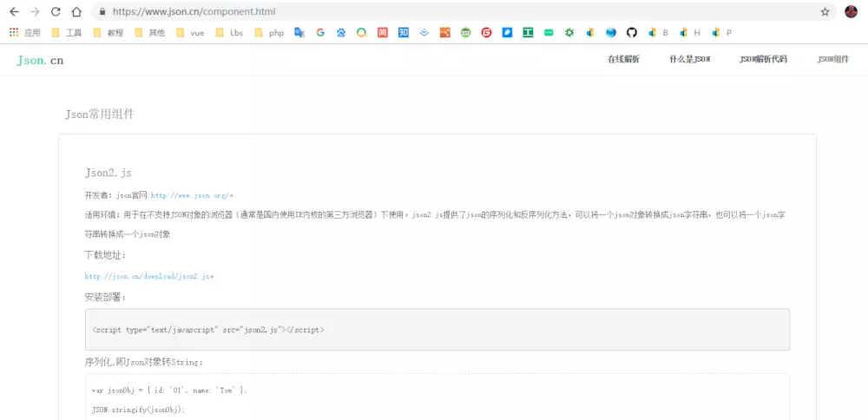Expand the 其他 bookmark folder
This screenshot has height=420, width=868.
[149, 33]
